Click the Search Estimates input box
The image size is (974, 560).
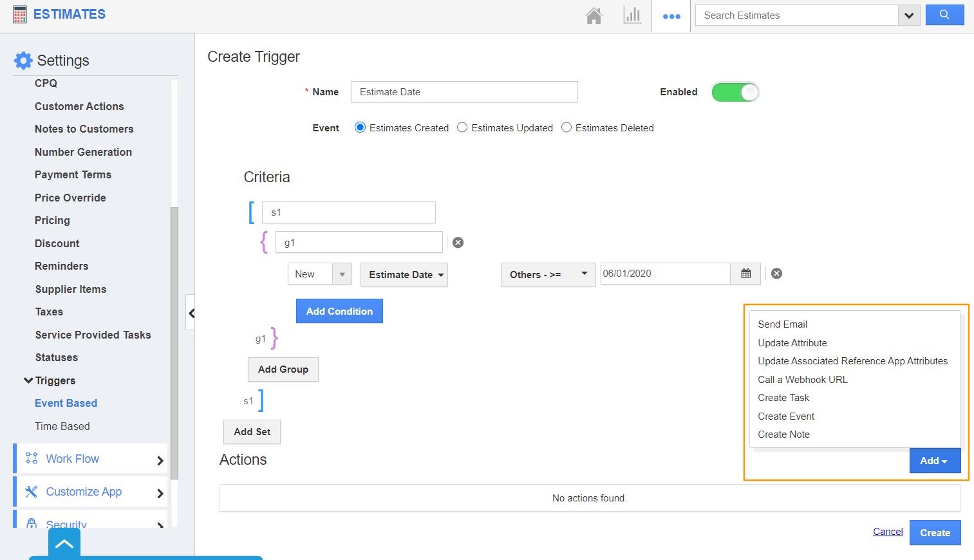pos(797,15)
